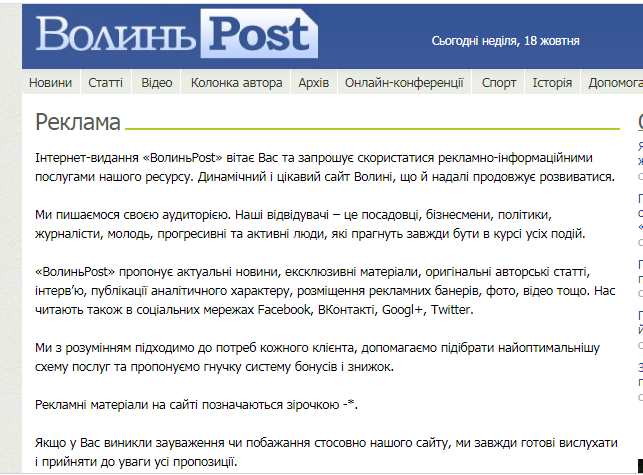Image resolution: width=643 pixels, height=475 pixels.
Task: Open the Архів page
Action: (x=313, y=83)
